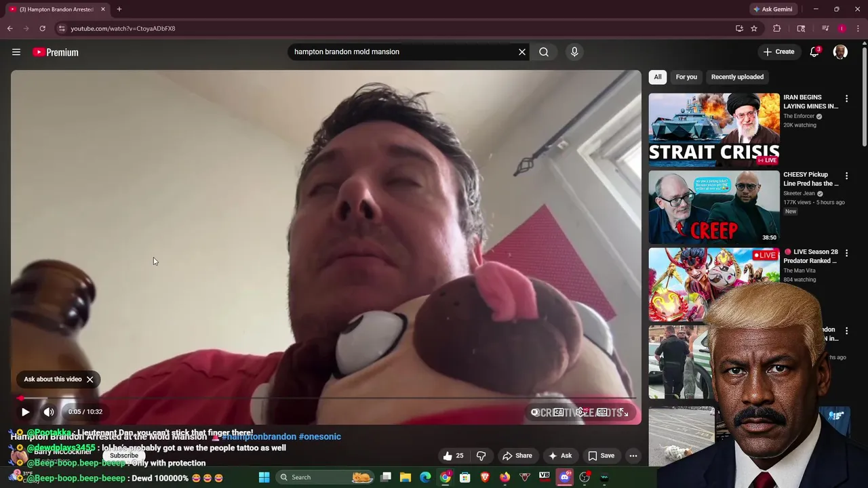Image resolution: width=868 pixels, height=488 pixels.
Task: Close the Hampton Brandon Arrested tab
Action: (103, 9)
